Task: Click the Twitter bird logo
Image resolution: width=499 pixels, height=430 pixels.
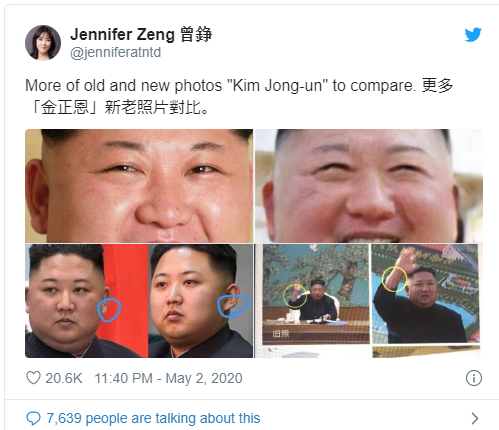Action: pos(473,34)
